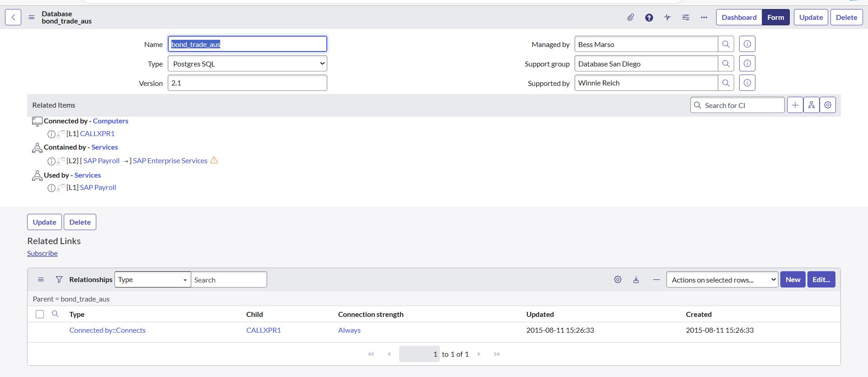Open column search magnifier in Relationships table

point(55,314)
